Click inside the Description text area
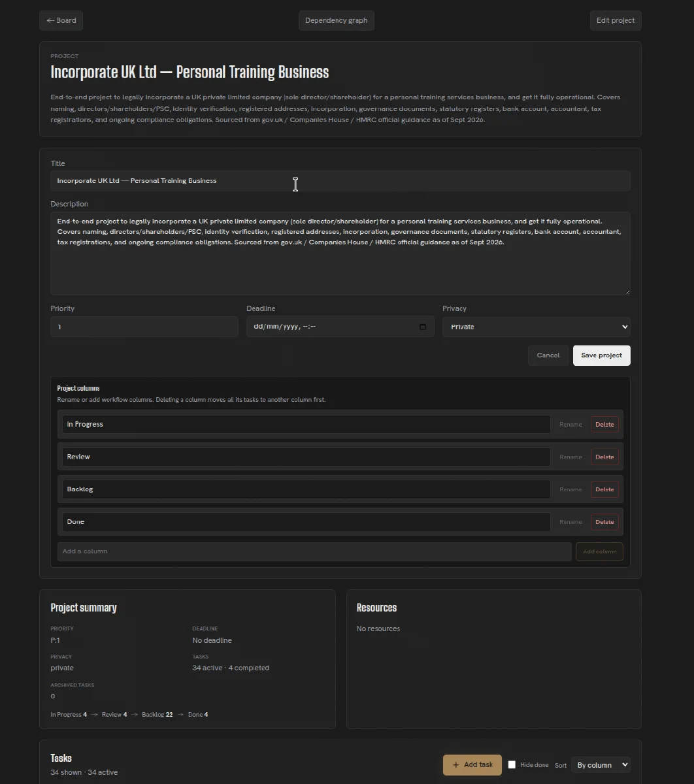Image resolution: width=694 pixels, height=784 pixels. pyautogui.click(x=340, y=253)
